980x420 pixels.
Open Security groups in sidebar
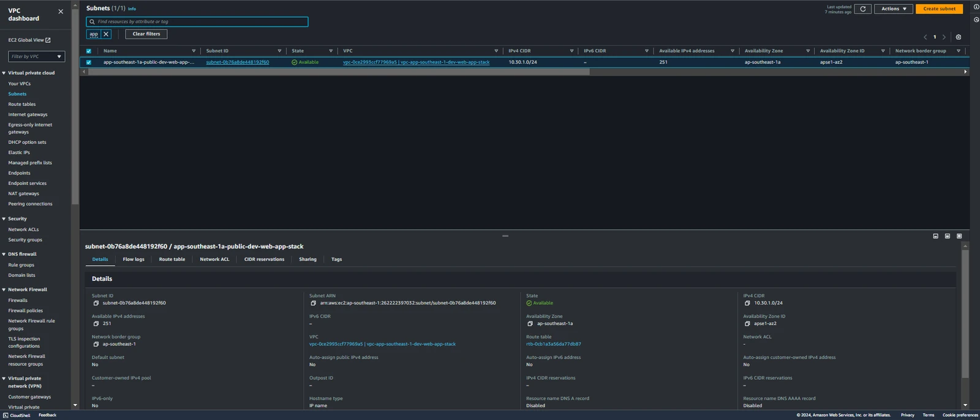pos(25,240)
